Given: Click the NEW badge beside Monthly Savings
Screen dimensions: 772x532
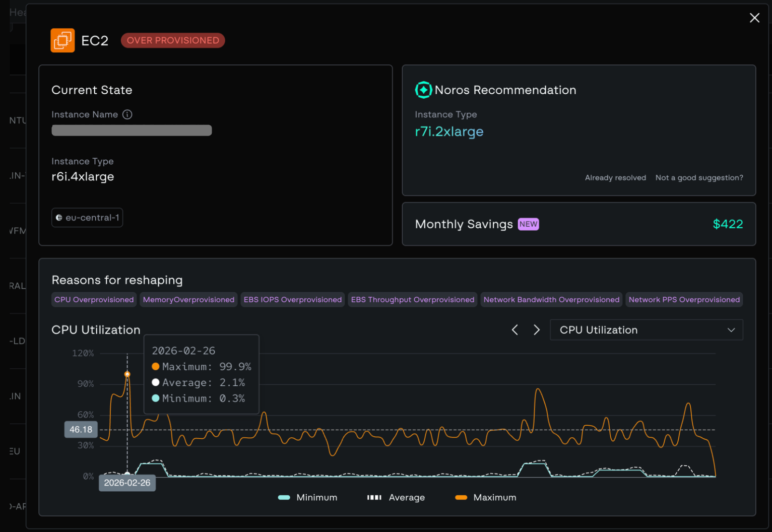Looking at the screenshot, I should [x=528, y=224].
